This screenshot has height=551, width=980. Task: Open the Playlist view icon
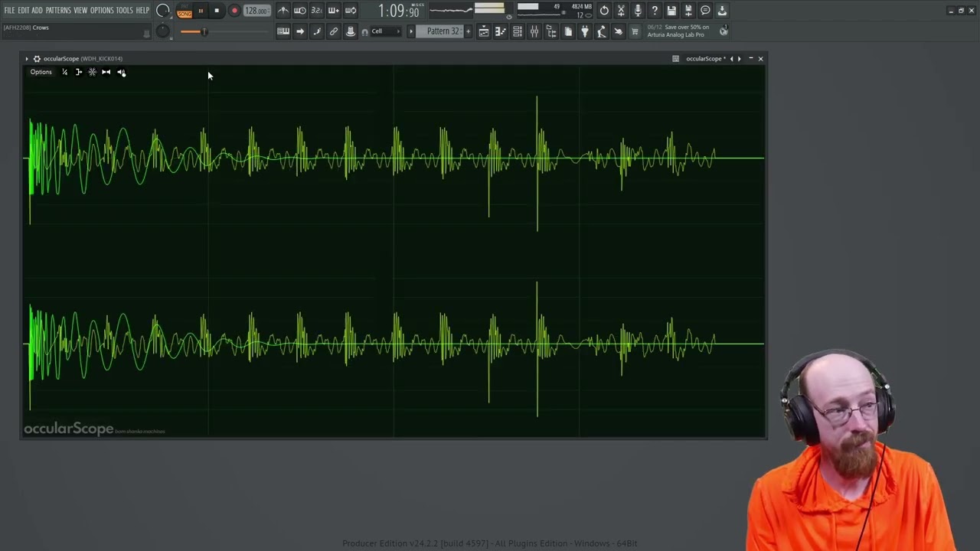pos(484,31)
